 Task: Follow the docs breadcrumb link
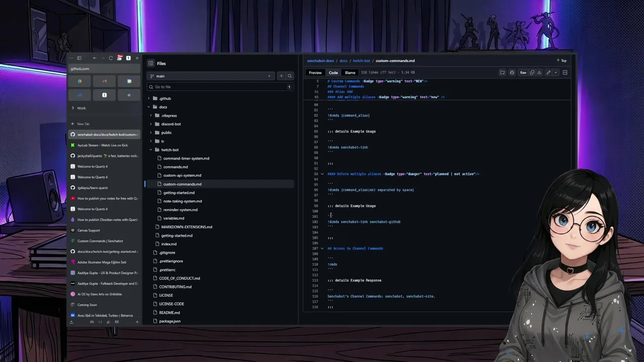[343, 61]
